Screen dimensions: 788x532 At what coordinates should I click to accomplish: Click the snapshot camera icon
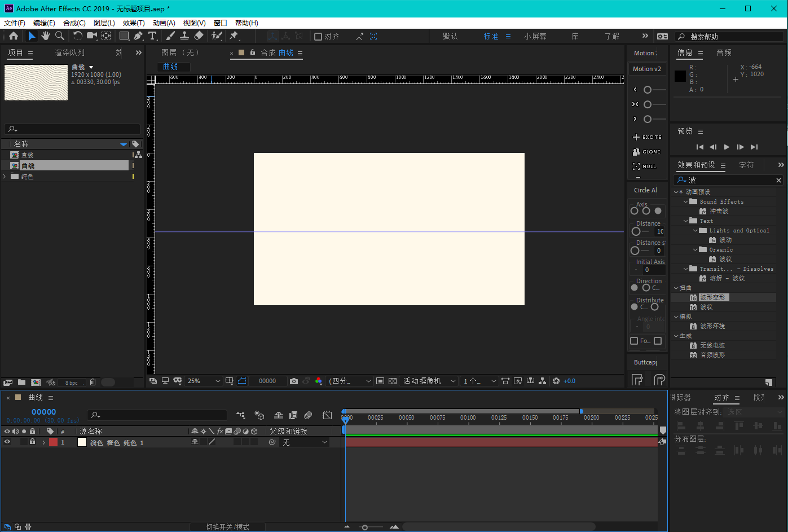pyautogui.click(x=294, y=381)
